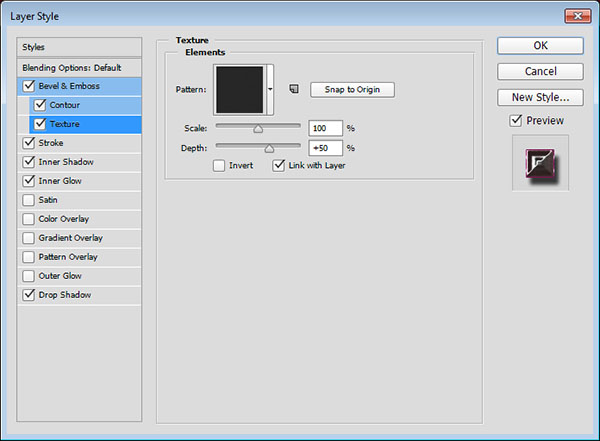
Task: Enable the Outer Glow checkbox
Action: coord(27,276)
